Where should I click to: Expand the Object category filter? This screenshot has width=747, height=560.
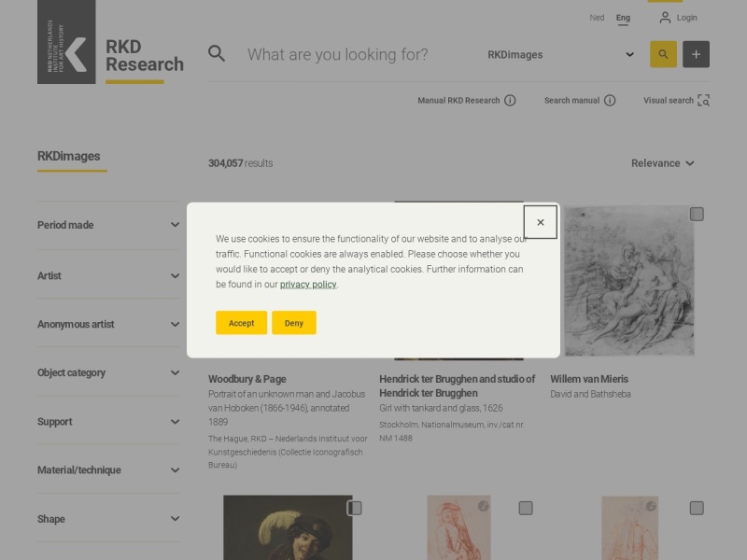pos(108,372)
